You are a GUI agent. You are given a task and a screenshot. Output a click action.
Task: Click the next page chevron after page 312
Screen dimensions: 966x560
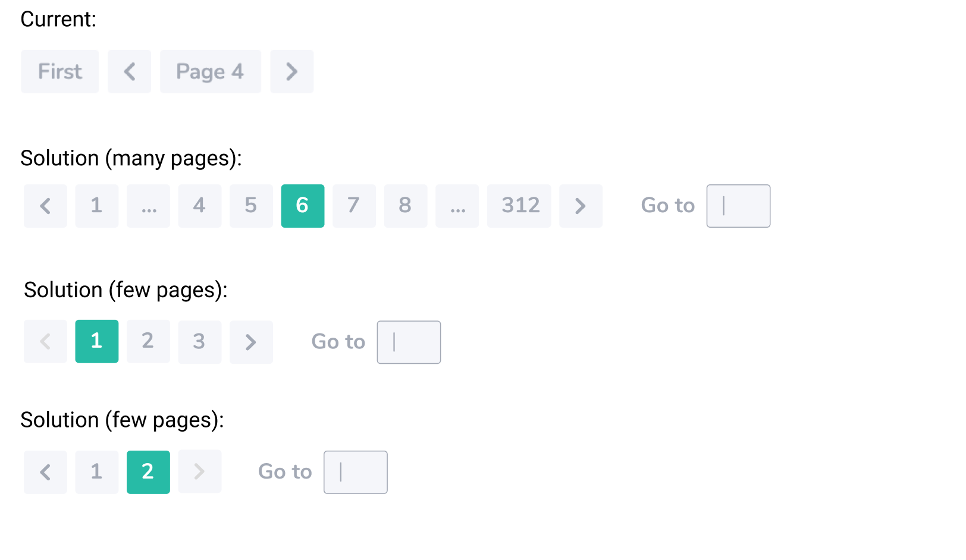coord(581,206)
